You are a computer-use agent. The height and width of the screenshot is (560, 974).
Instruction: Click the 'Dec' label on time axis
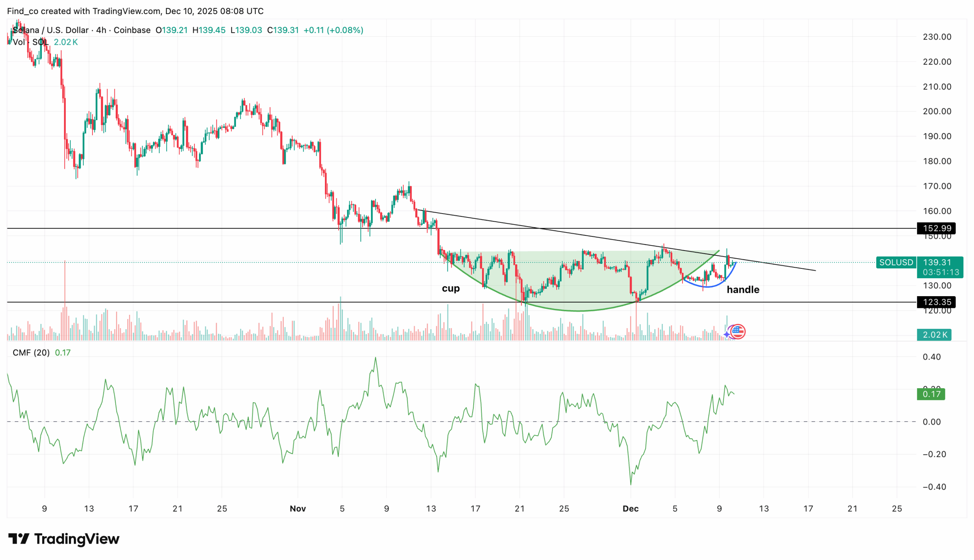(630, 509)
